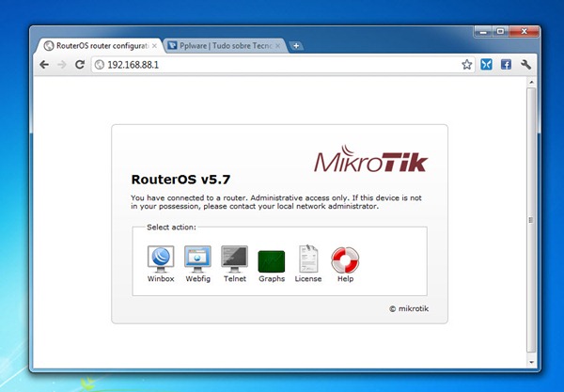Click the Winbox text label

pyautogui.click(x=161, y=278)
